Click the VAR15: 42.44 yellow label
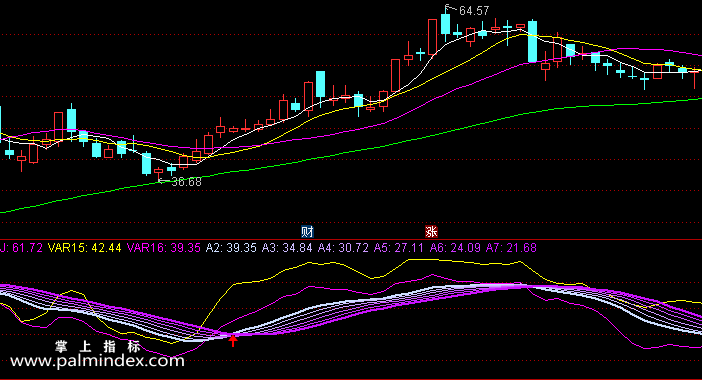 (85, 248)
